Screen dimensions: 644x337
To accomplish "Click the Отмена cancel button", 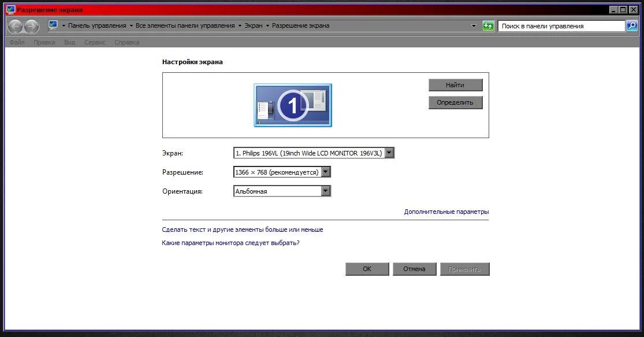I will 414,269.
